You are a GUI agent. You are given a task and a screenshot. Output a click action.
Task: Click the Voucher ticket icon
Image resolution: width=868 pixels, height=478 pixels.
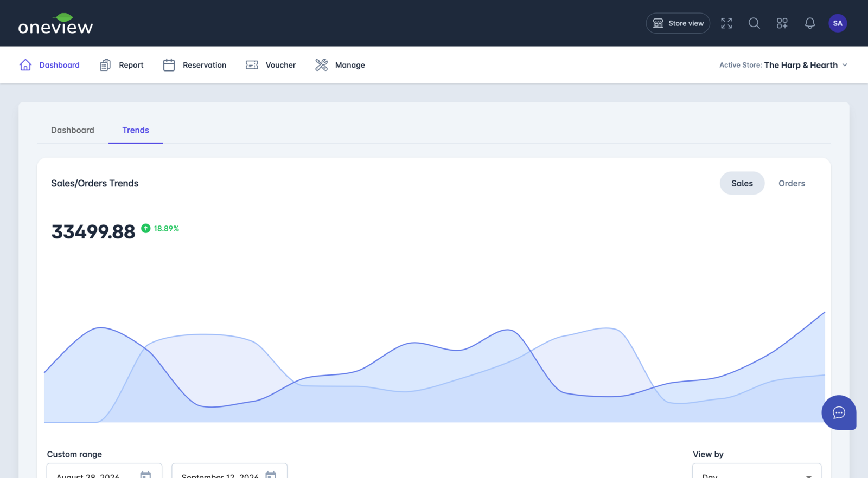[x=252, y=65]
